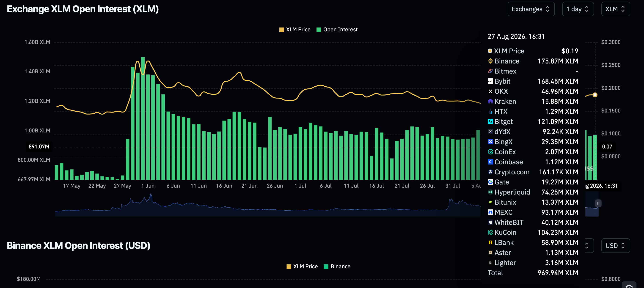Screen dimensions: 644x288
Task: Click the Aster logo in the tooltip
Action: [x=490, y=252]
